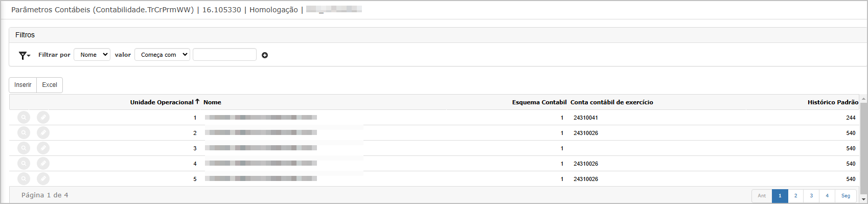
Task: View details of Unidade Operacional 5 row
Action: (24, 179)
